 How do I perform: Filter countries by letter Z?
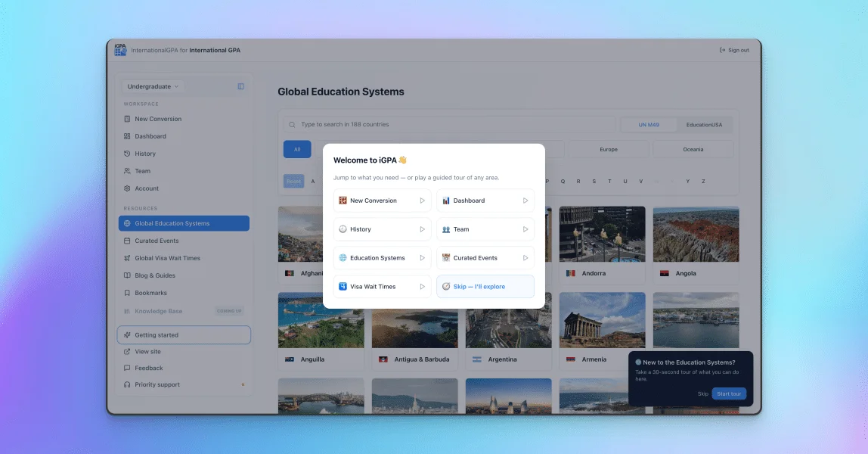[704, 181]
